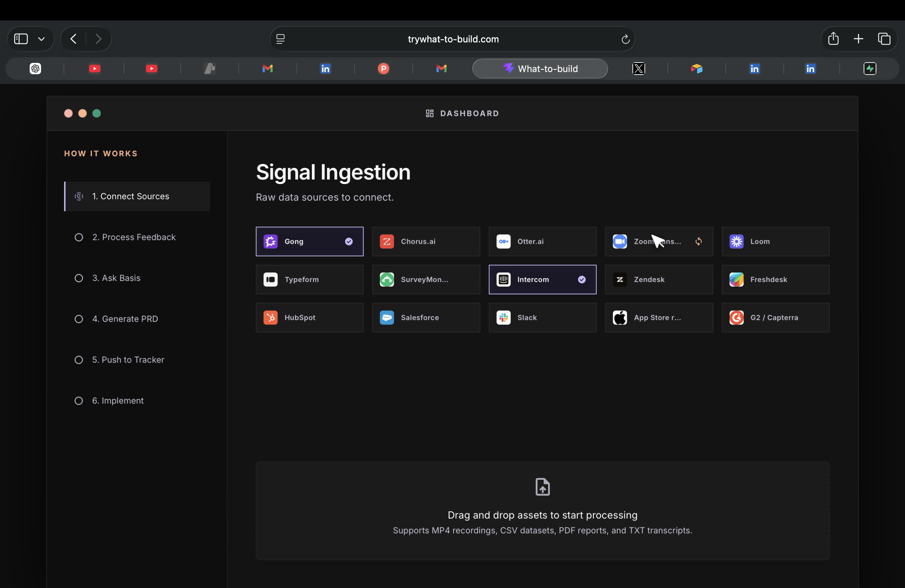Go to step 4. Generate PRD
The height and width of the screenshot is (588, 905).
point(125,319)
